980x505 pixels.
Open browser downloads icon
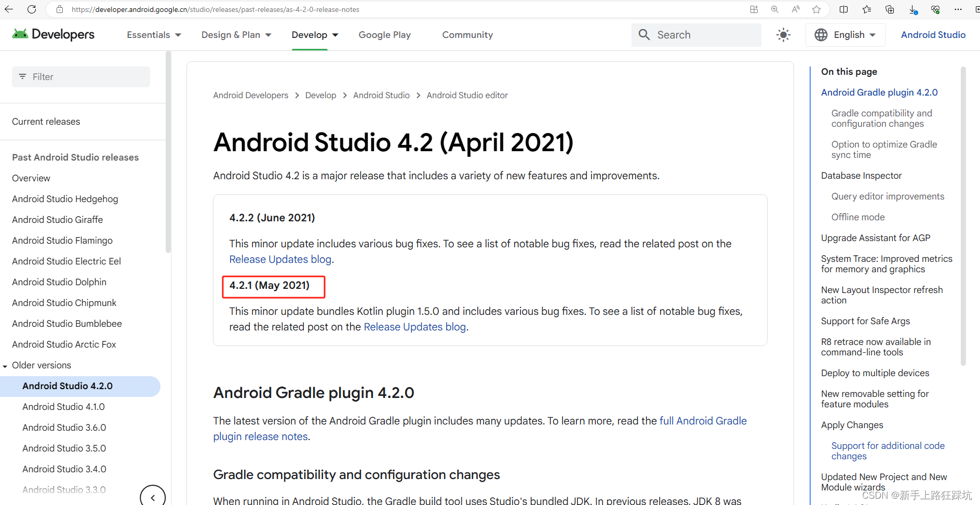(x=913, y=9)
